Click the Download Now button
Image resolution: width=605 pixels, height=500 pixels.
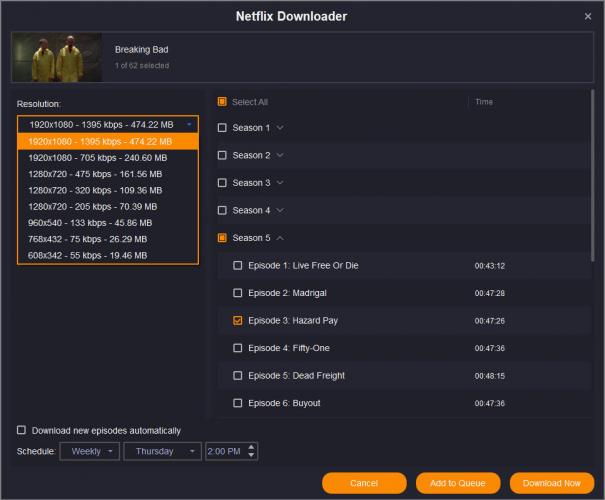[552, 483]
